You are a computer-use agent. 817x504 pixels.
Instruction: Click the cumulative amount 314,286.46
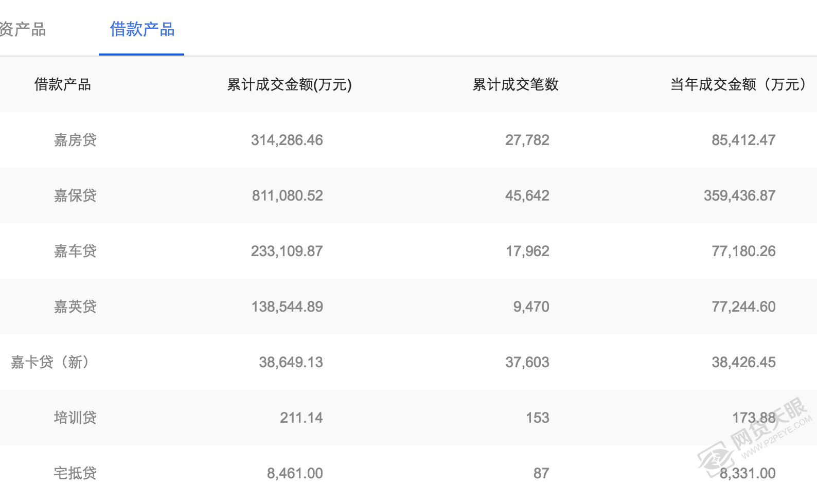(x=287, y=140)
